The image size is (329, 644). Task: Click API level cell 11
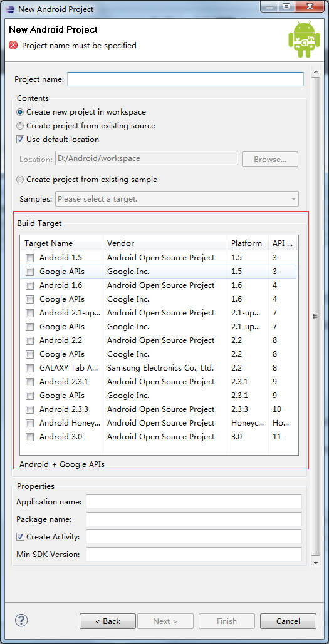277,437
